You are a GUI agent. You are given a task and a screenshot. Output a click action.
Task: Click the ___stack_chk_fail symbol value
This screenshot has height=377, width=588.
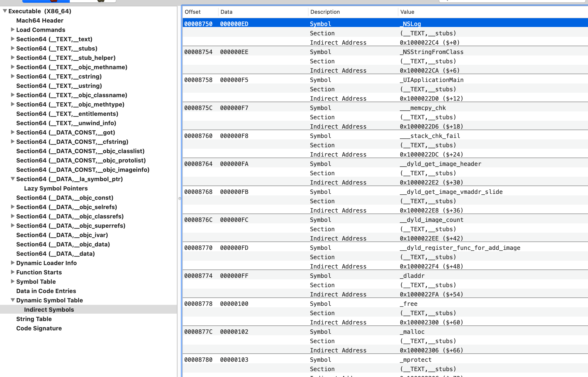(430, 136)
